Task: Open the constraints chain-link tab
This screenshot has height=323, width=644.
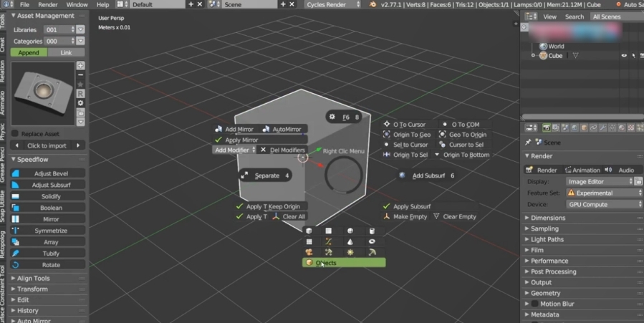Action: pyautogui.click(x=593, y=128)
